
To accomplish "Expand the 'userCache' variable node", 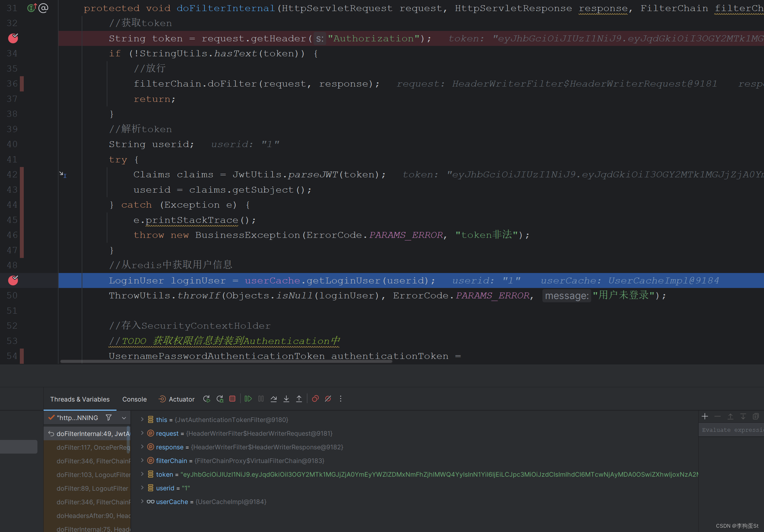I will [x=142, y=501].
